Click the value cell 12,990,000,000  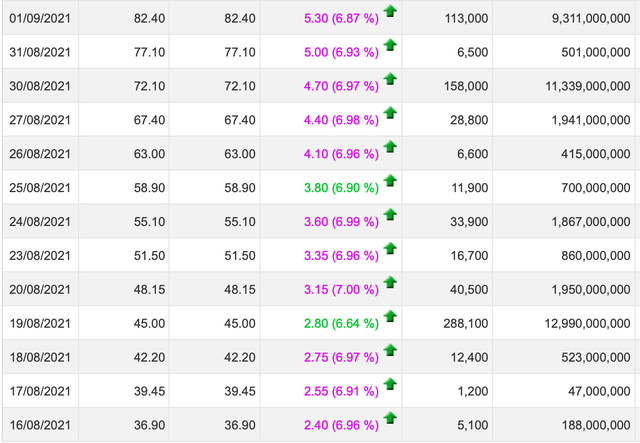(580, 323)
